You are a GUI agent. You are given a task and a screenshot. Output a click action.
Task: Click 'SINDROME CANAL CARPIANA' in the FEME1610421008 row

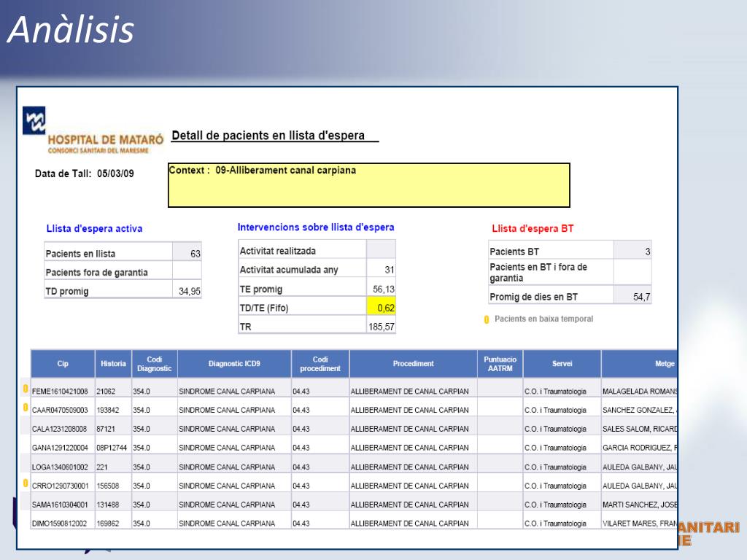coord(227,392)
